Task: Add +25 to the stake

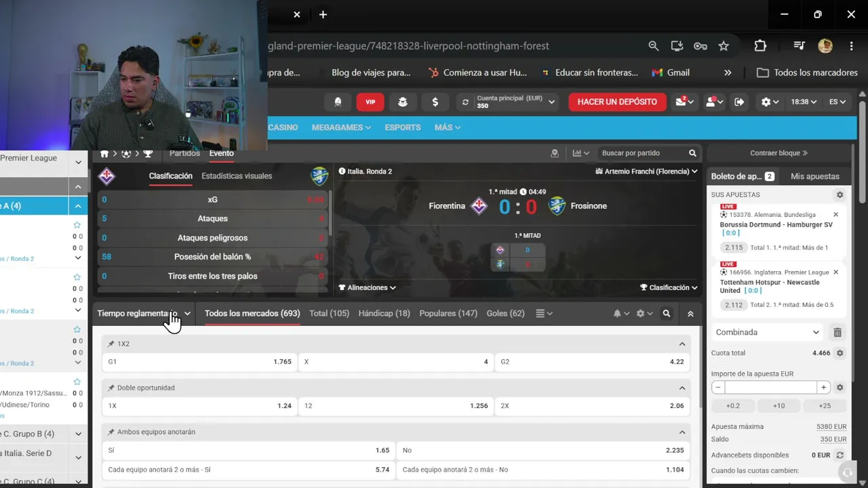Action: click(825, 406)
